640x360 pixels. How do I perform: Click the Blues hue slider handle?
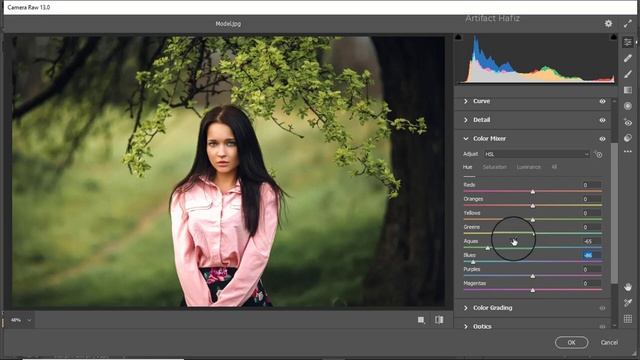click(473, 262)
